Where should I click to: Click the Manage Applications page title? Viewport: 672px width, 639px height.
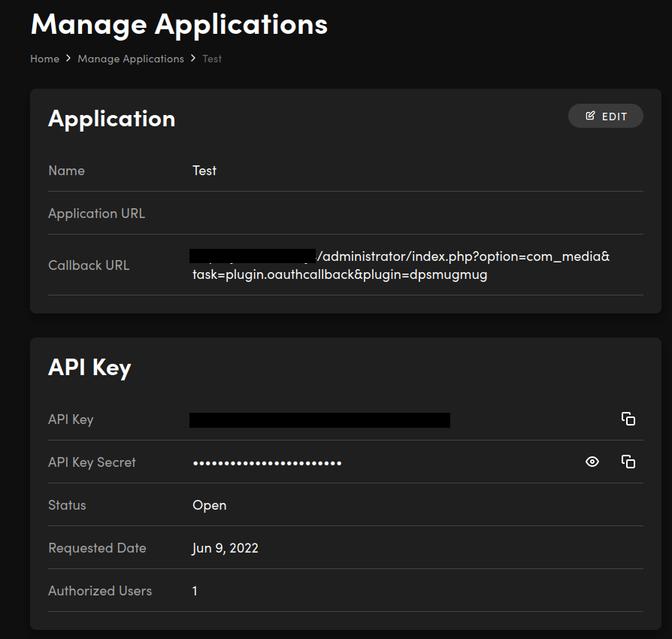tap(179, 24)
